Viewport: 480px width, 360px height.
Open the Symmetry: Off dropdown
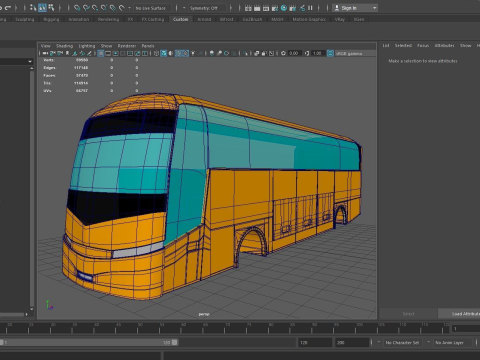207,8
